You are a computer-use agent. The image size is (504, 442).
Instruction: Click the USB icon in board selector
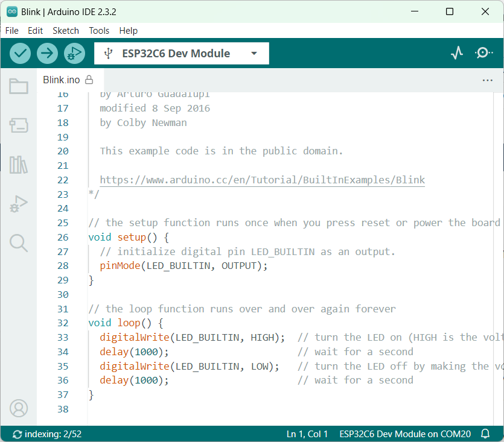click(109, 53)
